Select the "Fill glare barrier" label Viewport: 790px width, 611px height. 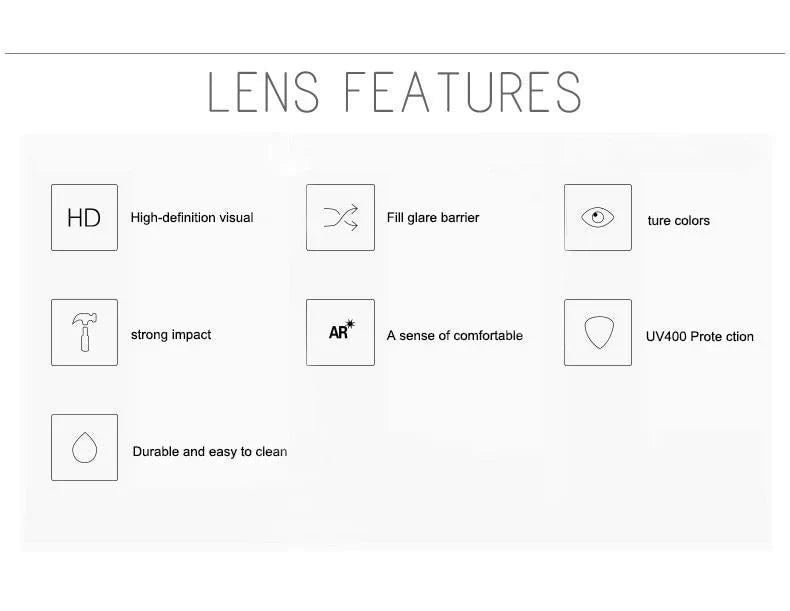click(x=433, y=217)
